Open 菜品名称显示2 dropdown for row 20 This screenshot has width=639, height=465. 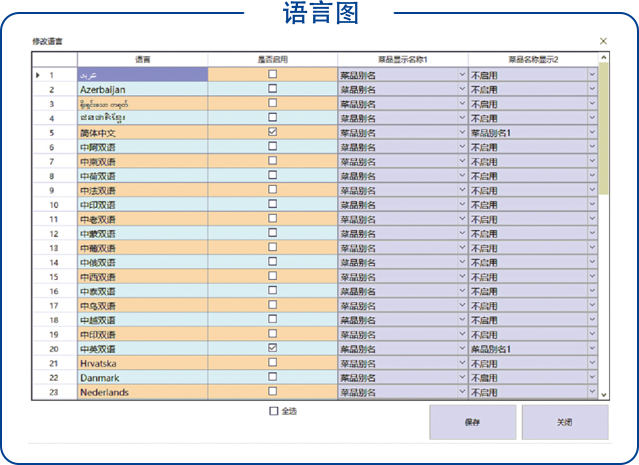coord(592,348)
